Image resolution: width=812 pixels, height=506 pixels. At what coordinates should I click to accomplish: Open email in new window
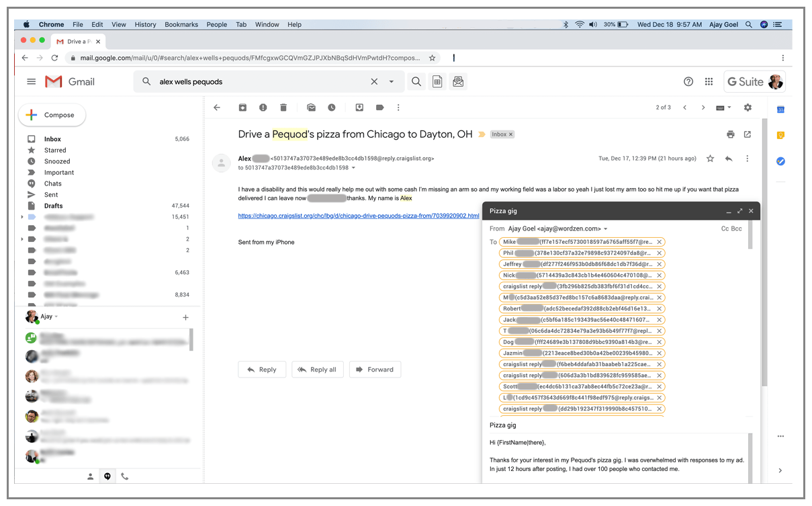click(x=748, y=134)
